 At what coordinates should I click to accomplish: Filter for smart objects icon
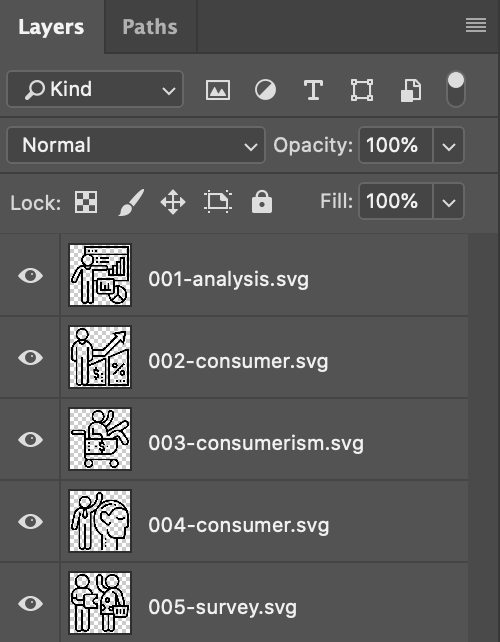411,90
